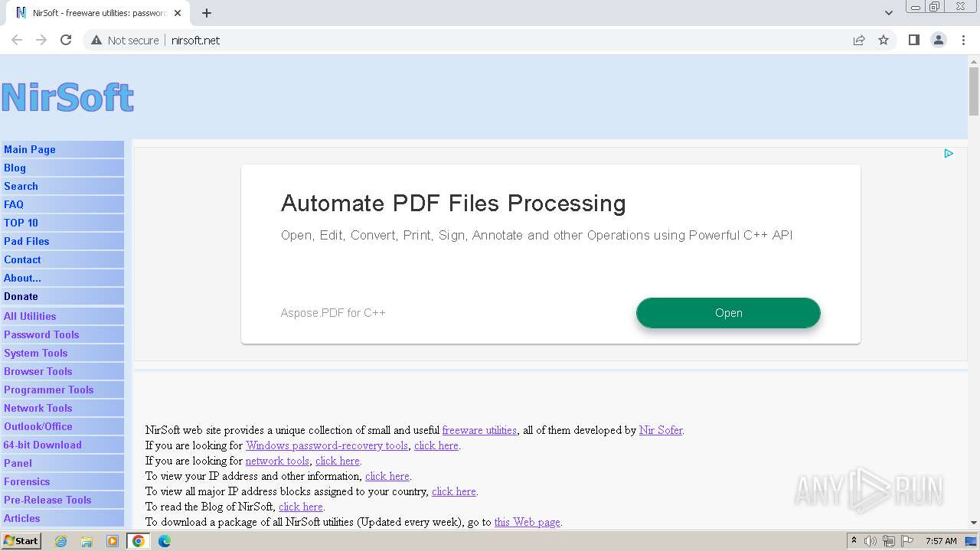Open the browser side panel icon
The image size is (980, 551).
pos(913,40)
